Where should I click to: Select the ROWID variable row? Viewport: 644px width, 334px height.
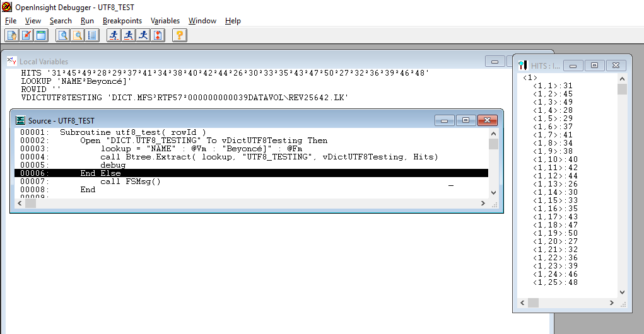(40, 89)
